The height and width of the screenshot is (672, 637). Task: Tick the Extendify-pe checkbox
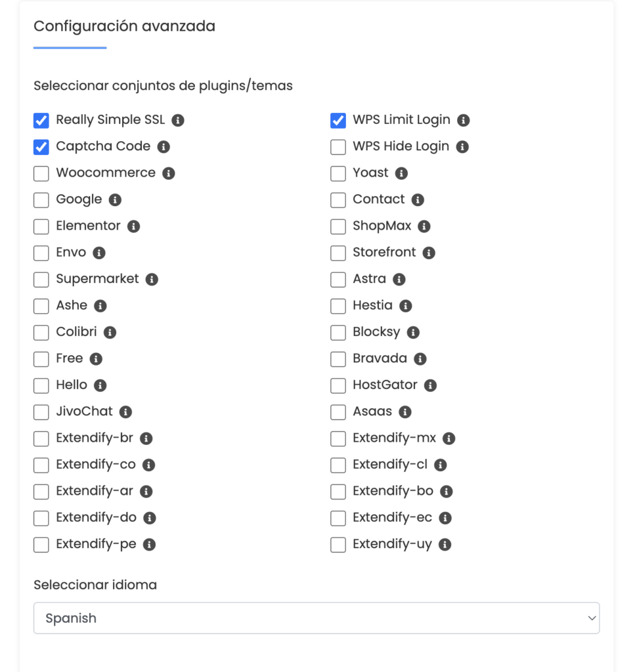point(41,545)
